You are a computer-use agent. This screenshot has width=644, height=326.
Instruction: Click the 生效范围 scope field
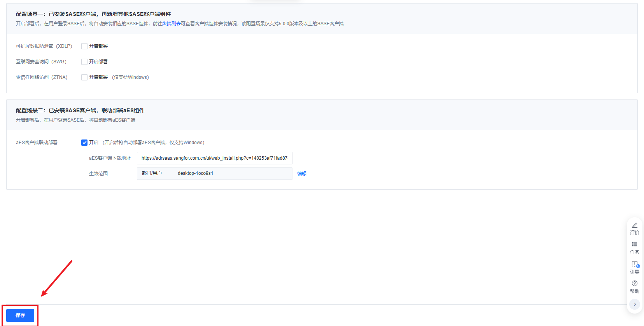click(214, 174)
